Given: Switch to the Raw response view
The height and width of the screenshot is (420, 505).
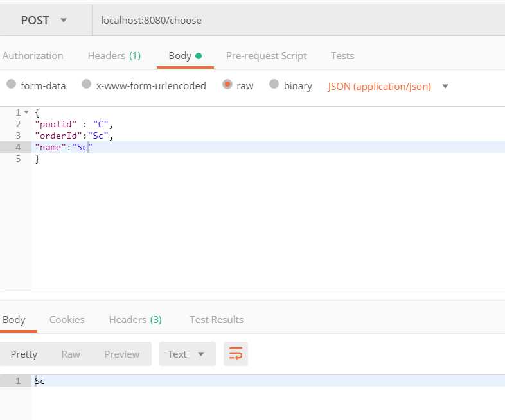Looking at the screenshot, I should tap(71, 354).
